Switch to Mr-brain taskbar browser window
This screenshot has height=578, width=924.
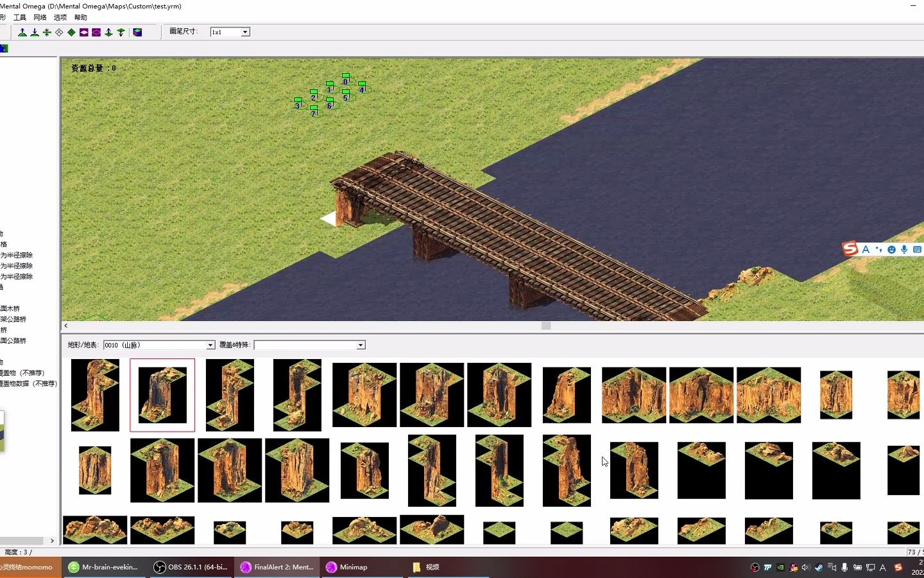[104, 567]
